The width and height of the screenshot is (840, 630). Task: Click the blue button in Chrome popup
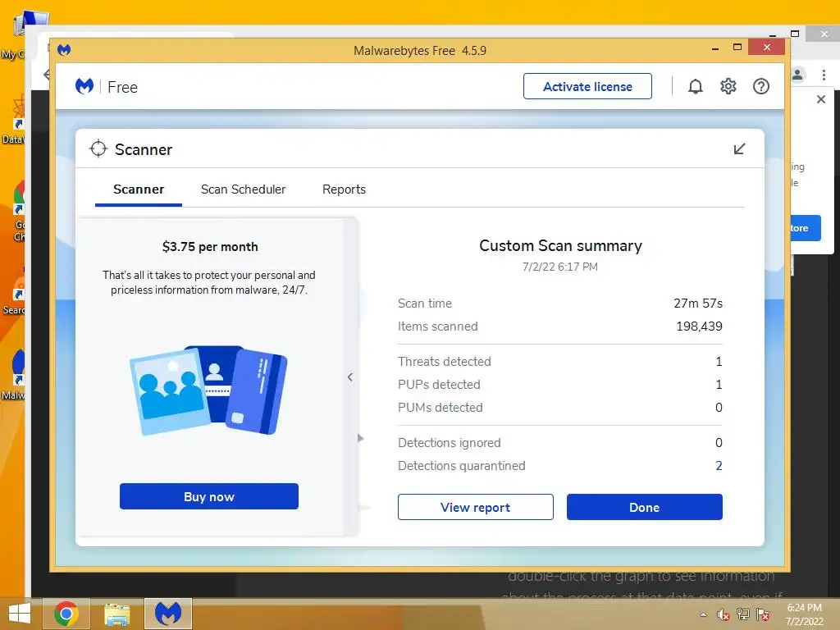[x=806, y=228]
